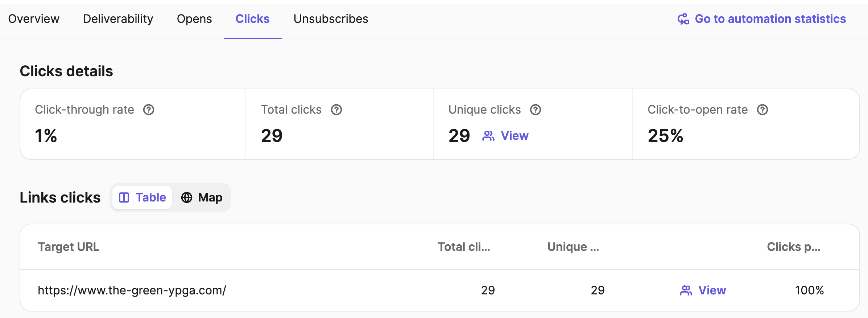868x318 pixels.
Task: Click the Unique clicks help icon
Action: 536,110
